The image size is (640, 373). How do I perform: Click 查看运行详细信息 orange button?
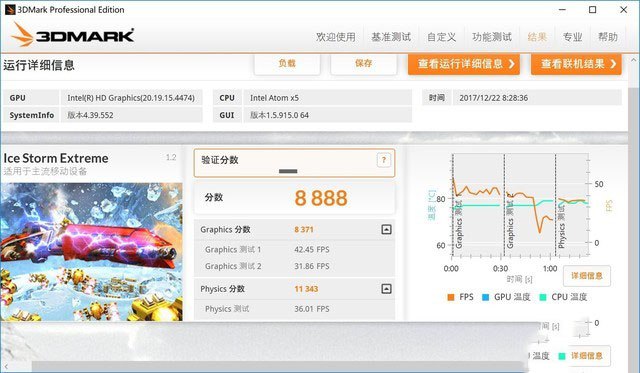[x=464, y=64]
